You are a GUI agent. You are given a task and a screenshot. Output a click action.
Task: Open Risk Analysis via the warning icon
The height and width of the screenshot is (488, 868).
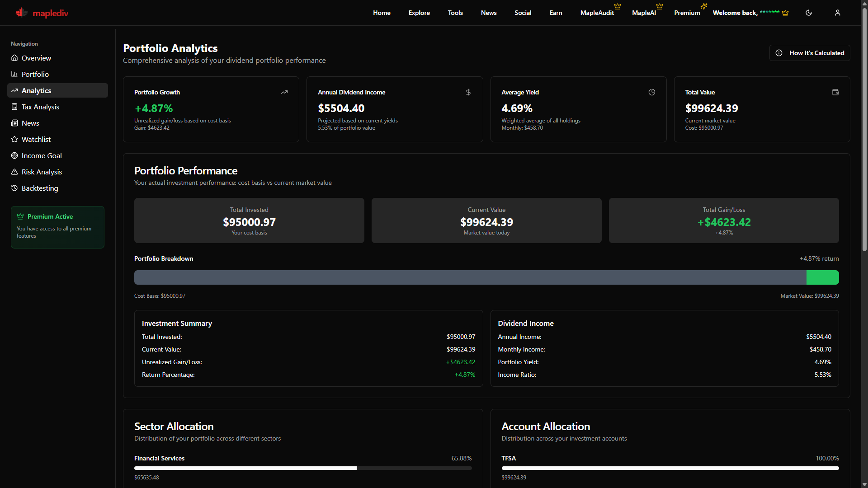[14, 172]
